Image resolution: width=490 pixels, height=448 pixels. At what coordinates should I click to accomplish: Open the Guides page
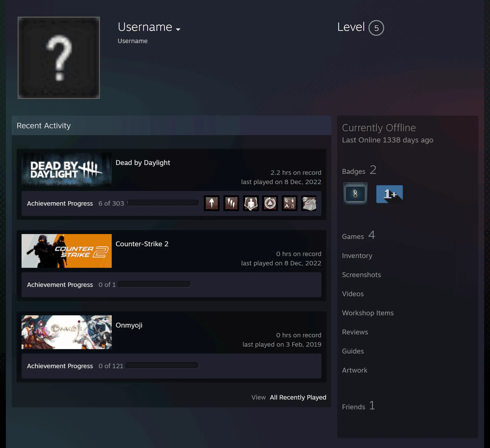(x=353, y=351)
